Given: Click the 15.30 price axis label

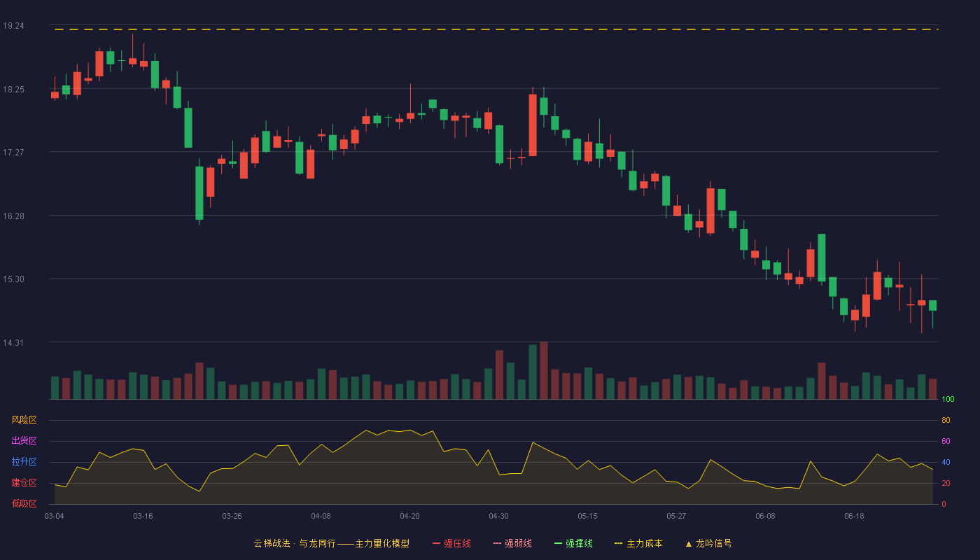Looking at the screenshot, I should (x=13, y=279).
